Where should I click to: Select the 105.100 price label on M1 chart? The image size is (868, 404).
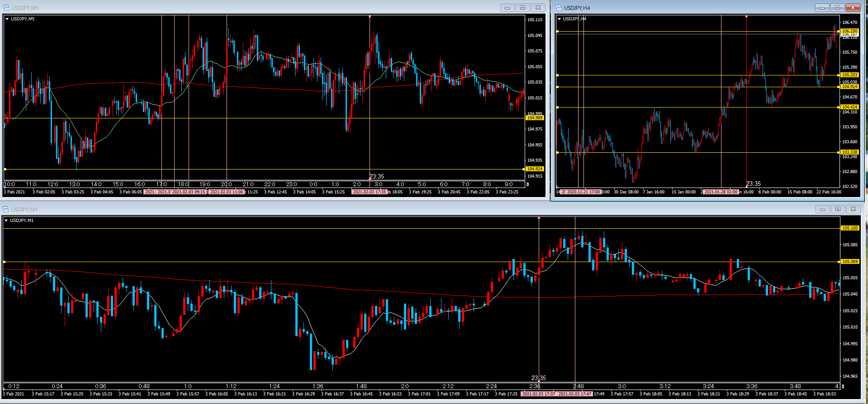849,228
